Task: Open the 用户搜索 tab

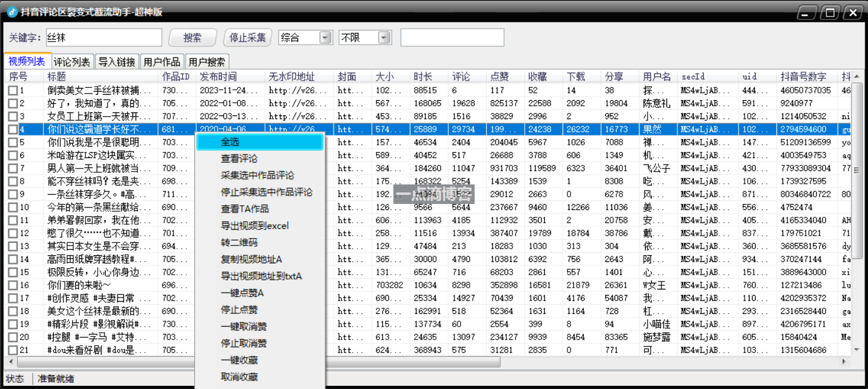Action: click(x=206, y=62)
